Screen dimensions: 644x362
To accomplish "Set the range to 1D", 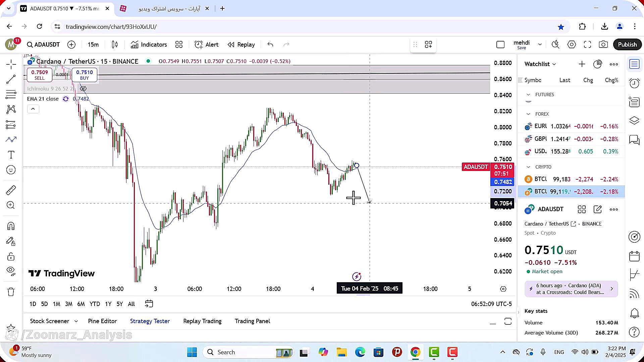I will [x=33, y=304].
